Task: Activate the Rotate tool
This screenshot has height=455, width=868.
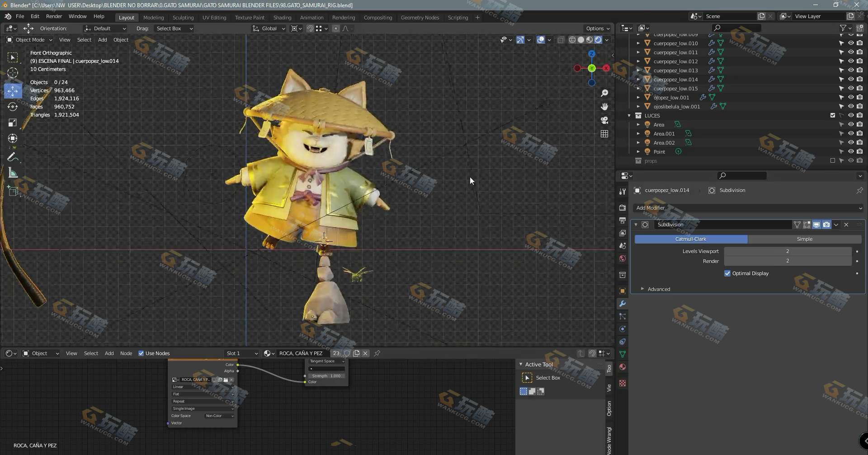Action: click(x=13, y=107)
